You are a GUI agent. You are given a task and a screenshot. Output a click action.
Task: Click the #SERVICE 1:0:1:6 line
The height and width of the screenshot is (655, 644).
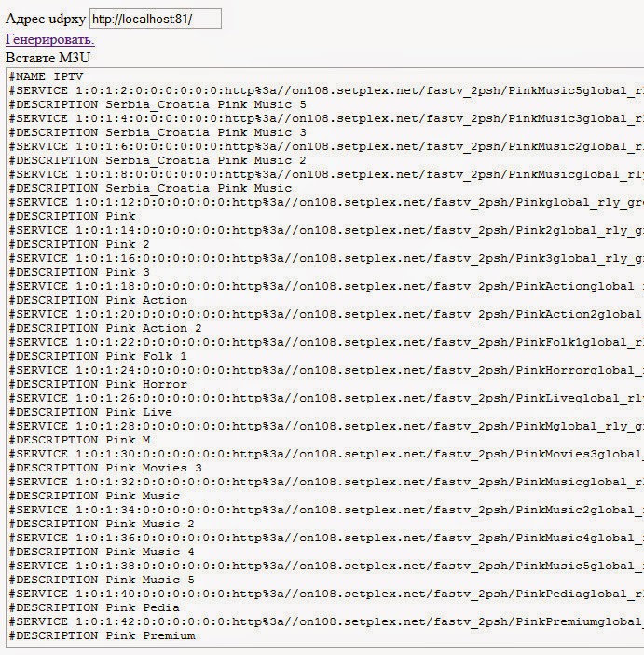[326, 146]
